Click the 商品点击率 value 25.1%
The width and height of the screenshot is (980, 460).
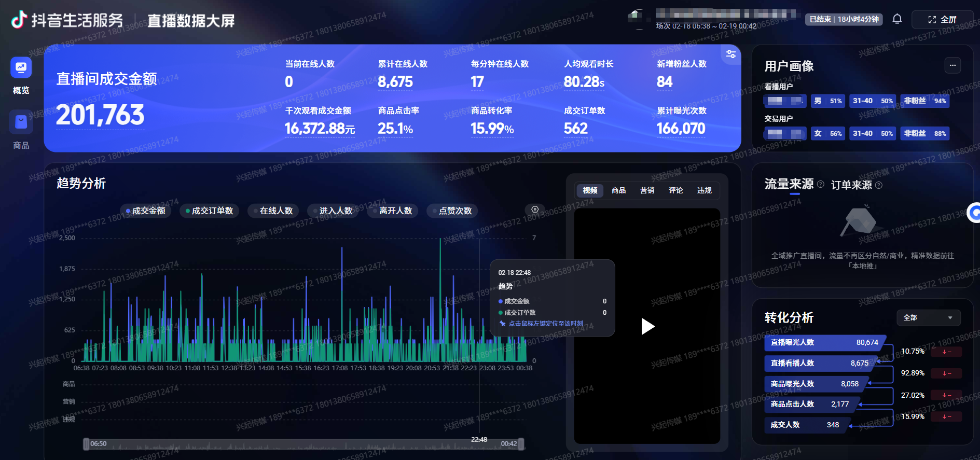click(395, 129)
